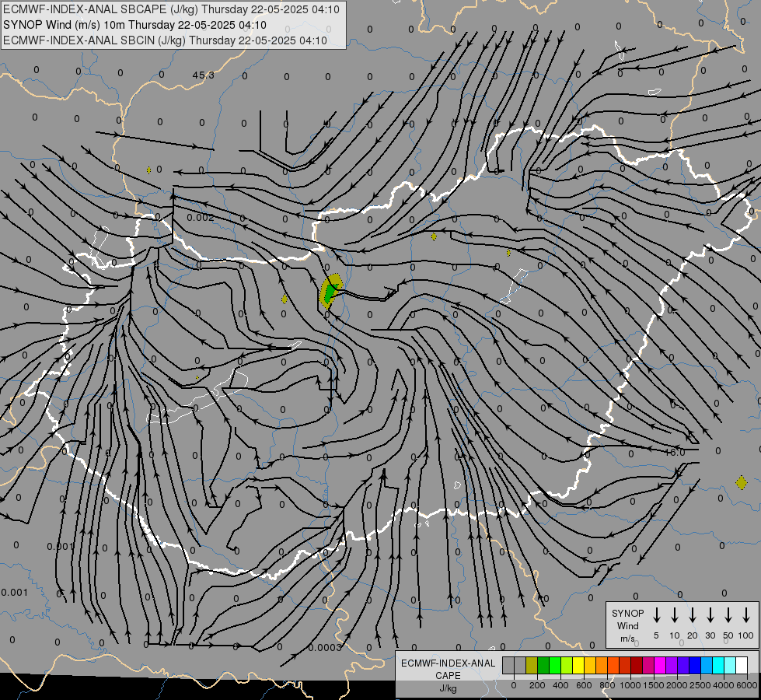Click the 4000 label in the CAPE legend
This screenshot has height=700, width=761.
click(x=724, y=685)
